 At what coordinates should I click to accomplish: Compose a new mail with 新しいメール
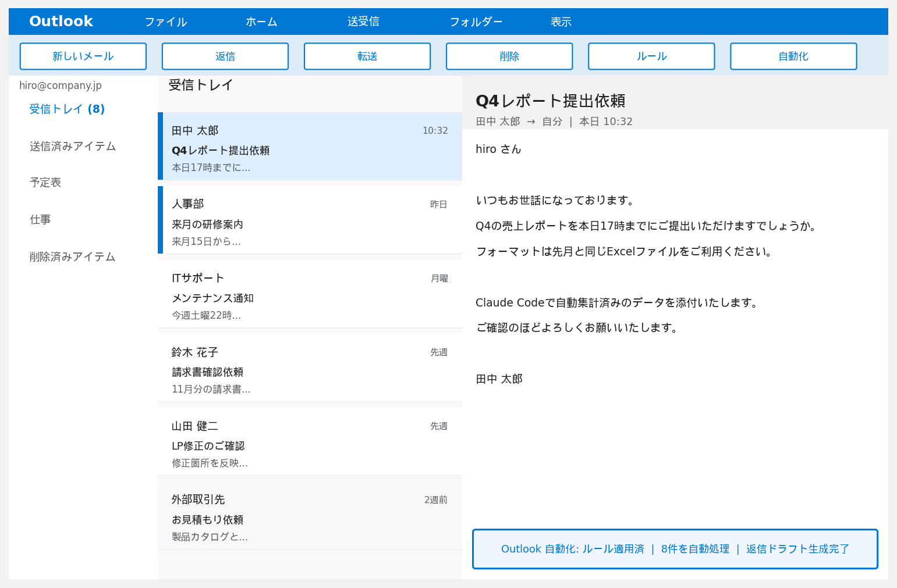pos(83,56)
